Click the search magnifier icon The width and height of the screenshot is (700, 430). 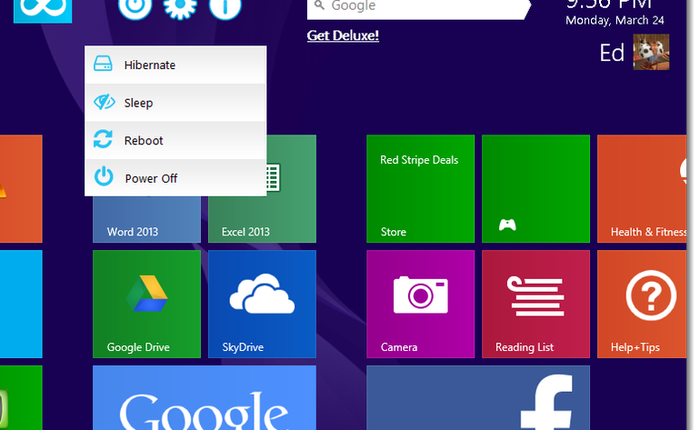tap(319, 5)
